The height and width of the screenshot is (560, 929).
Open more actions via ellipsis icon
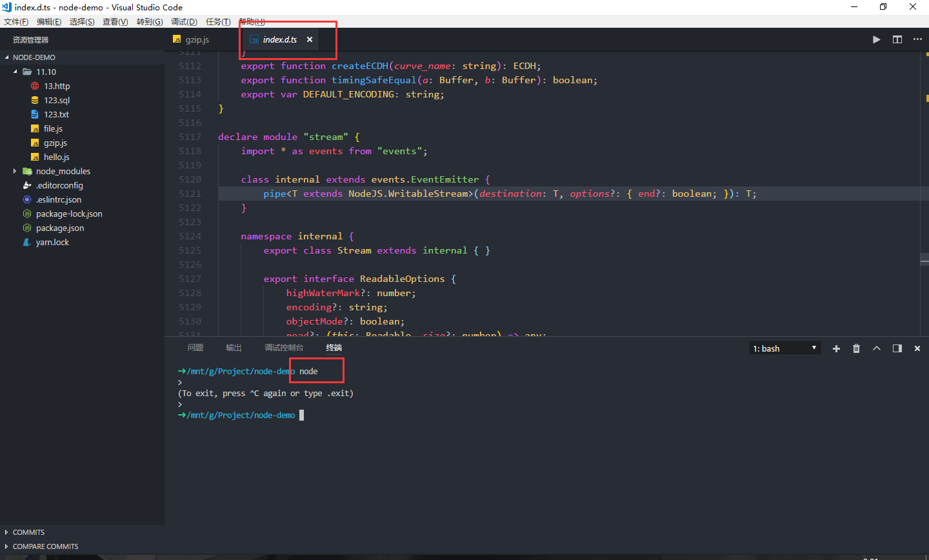coord(917,39)
